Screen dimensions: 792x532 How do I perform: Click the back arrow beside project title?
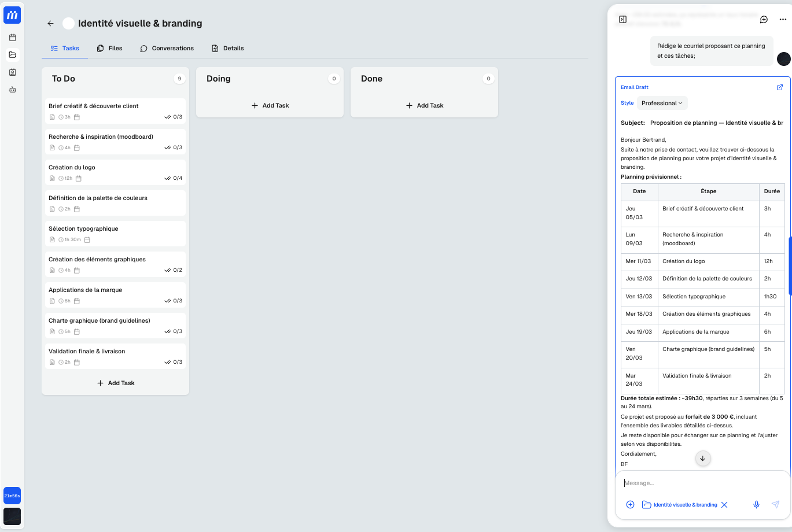(x=50, y=24)
